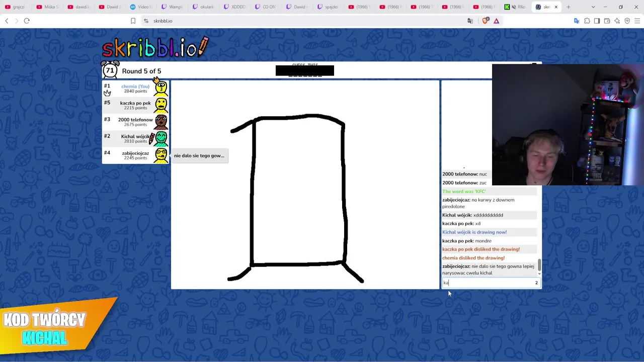This screenshot has height=362, width=644.
Task: Click the translate page icon in address bar
Action: click(x=470, y=21)
